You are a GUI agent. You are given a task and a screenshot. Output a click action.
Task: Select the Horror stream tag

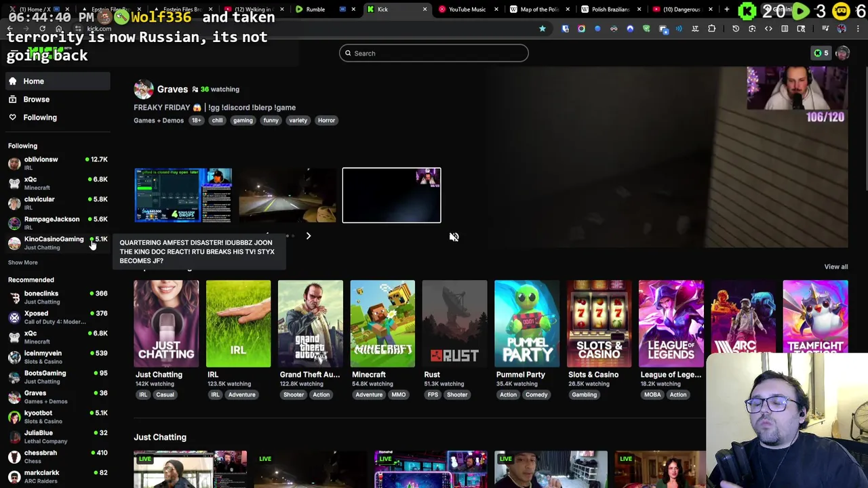(x=326, y=121)
